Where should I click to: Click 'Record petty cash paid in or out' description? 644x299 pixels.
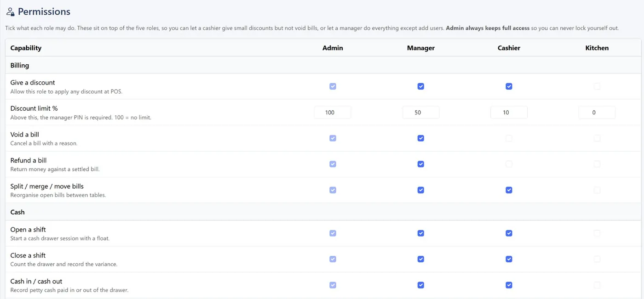(x=69, y=290)
